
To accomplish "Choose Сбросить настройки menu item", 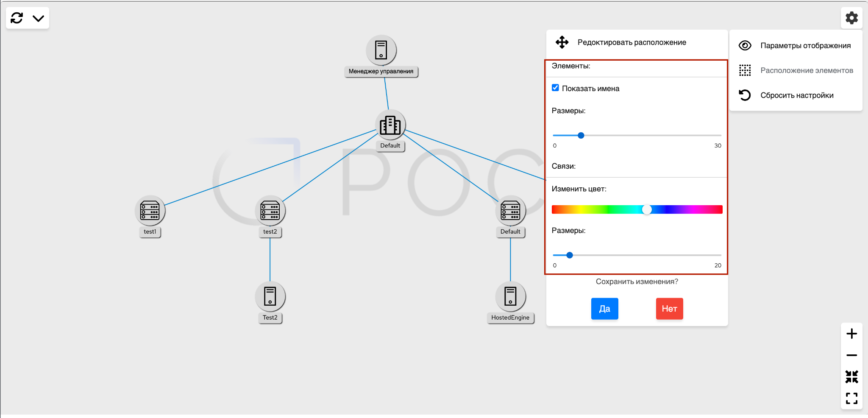I will tap(796, 95).
